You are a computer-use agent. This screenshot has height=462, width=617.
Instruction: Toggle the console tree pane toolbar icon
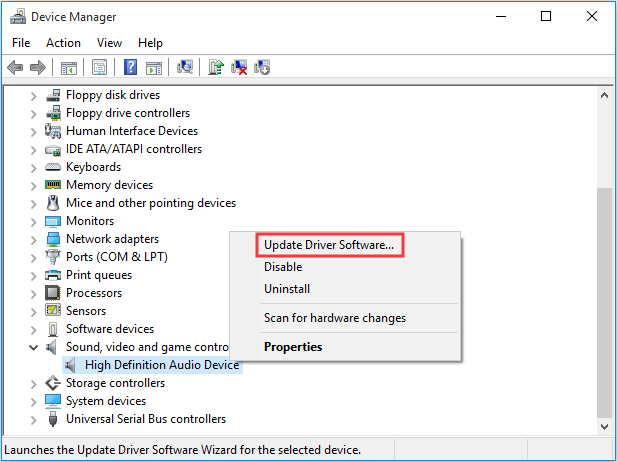pyautogui.click(x=68, y=68)
